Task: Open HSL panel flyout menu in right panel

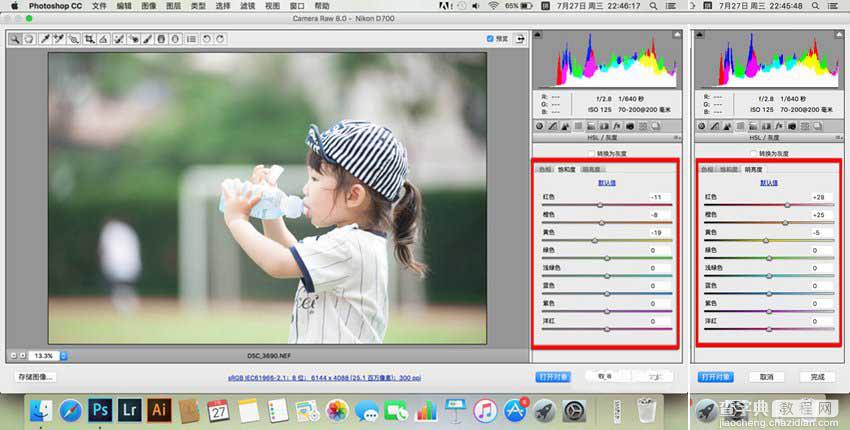Action: click(x=839, y=138)
